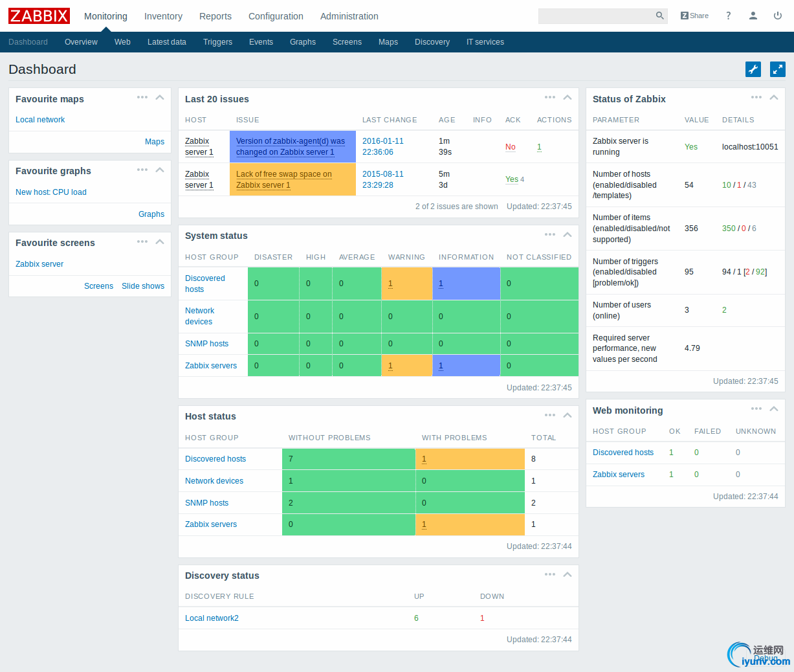The width and height of the screenshot is (794, 672).
Task: Click the Yes acknowledged link
Action: pos(512,179)
